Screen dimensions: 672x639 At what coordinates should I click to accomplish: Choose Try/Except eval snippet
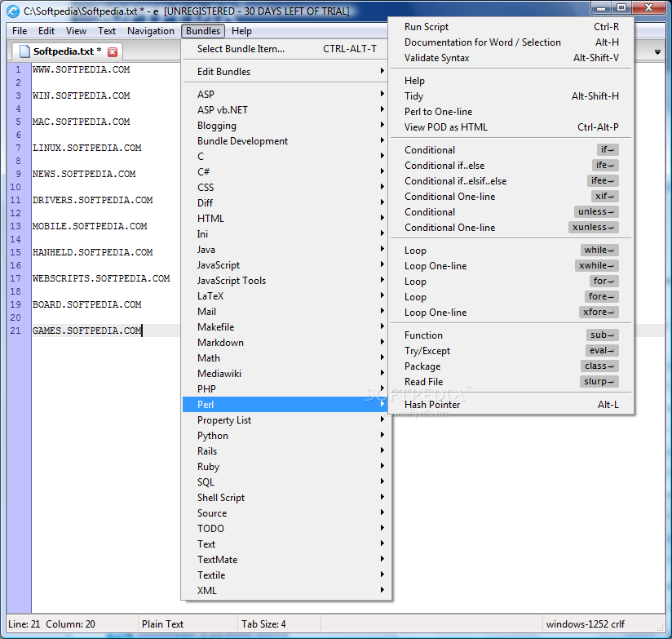click(x=511, y=351)
